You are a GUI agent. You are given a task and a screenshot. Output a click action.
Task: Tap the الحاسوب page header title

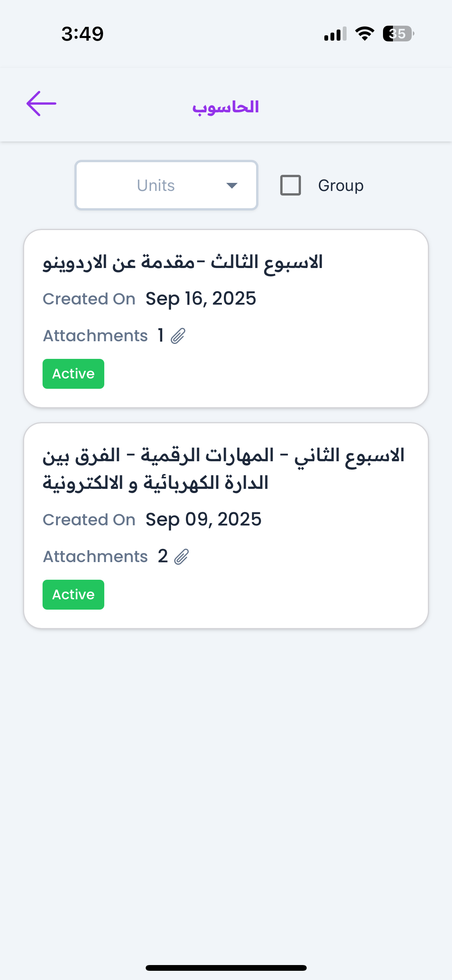(226, 107)
